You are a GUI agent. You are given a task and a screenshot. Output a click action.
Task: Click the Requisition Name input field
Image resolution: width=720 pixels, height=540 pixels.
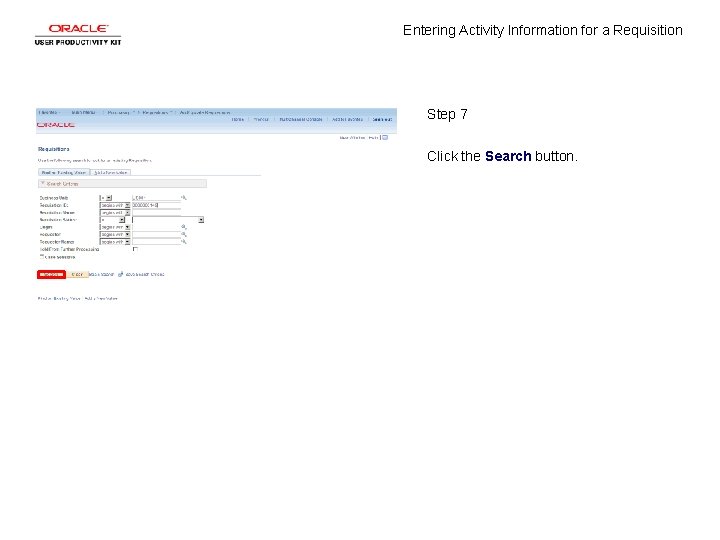(156, 213)
